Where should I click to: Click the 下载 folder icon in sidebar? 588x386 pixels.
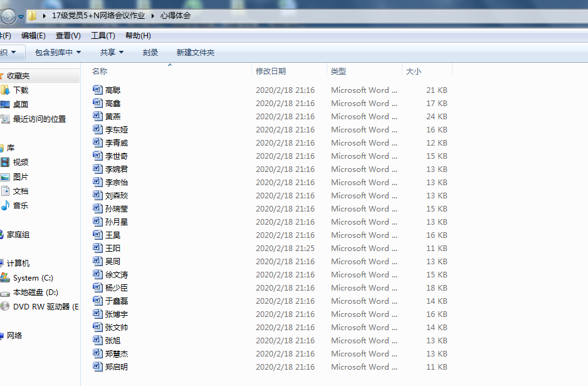(6, 90)
